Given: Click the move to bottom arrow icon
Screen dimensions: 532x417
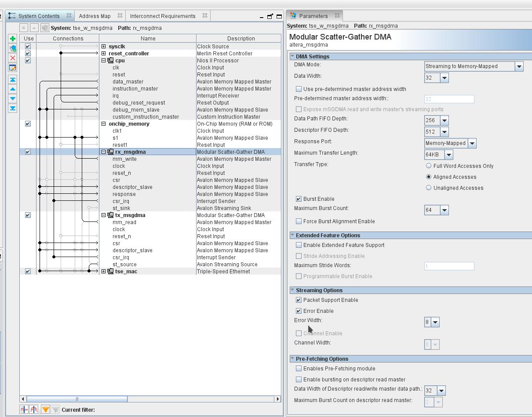Looking at the screenshot, I should 12,108.
